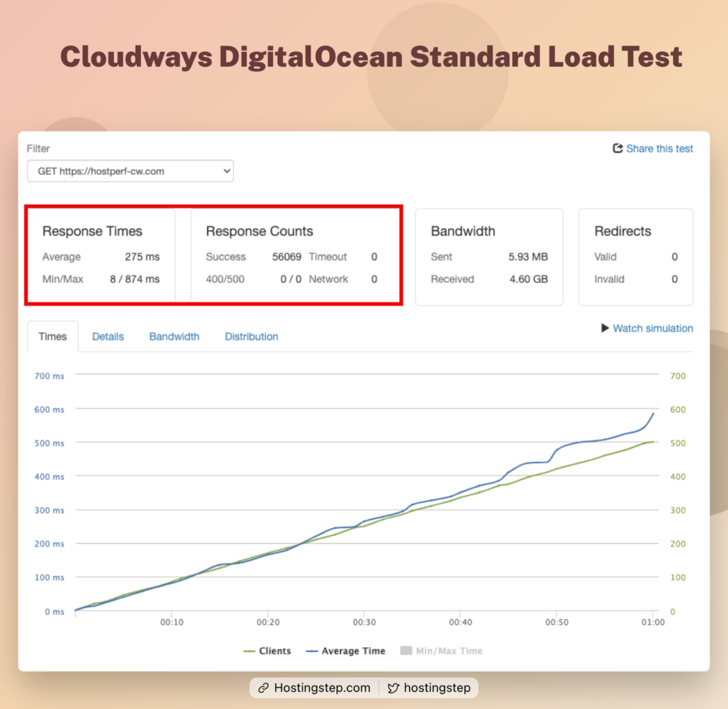Click the share arrow icon

coord(617,148)
